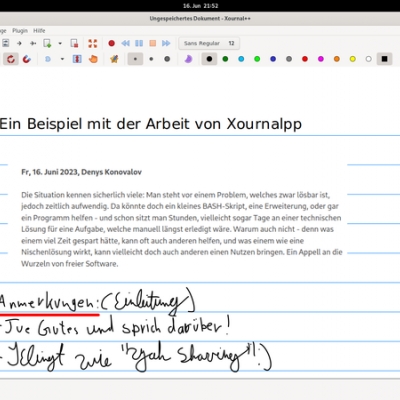Delete the current page icon
Screen dimensions: 400x400
74,43
